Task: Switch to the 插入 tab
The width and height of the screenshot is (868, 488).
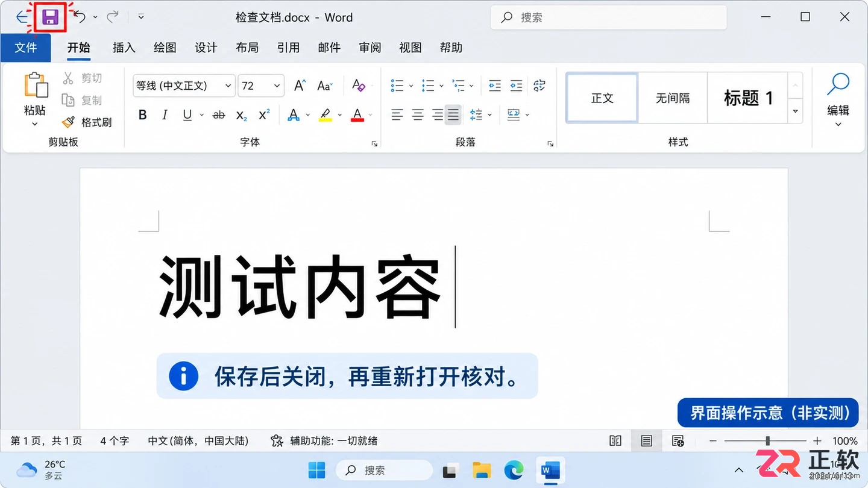Action: pyautogui.click(x=124, y=48)
